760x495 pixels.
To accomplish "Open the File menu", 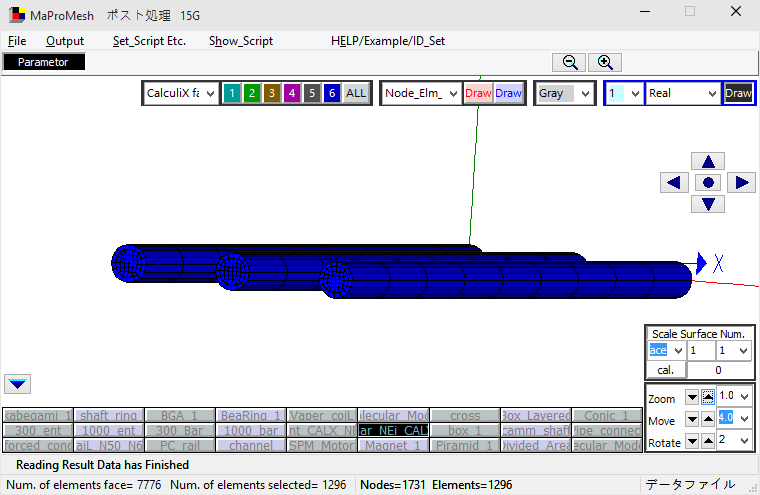I will tap(17, 41).
